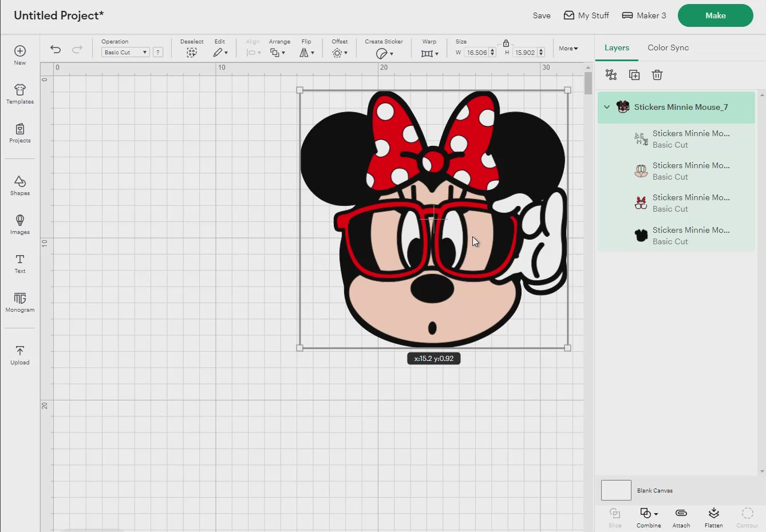This screenshot has height=532, width=766.
Task: Open the Operation Basic Cut dropdown
Action: tap(125, 52)
